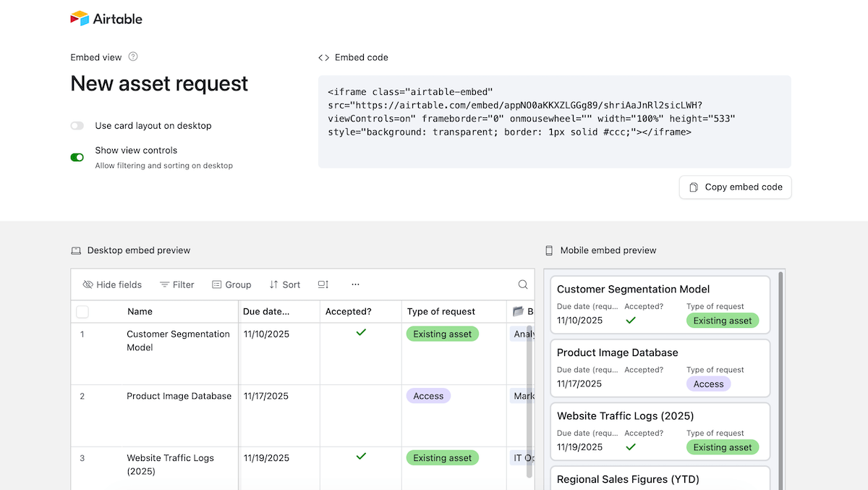Click the New asset request heading
Viewport: 868px width, 490px height.
(x=159, y=84)
